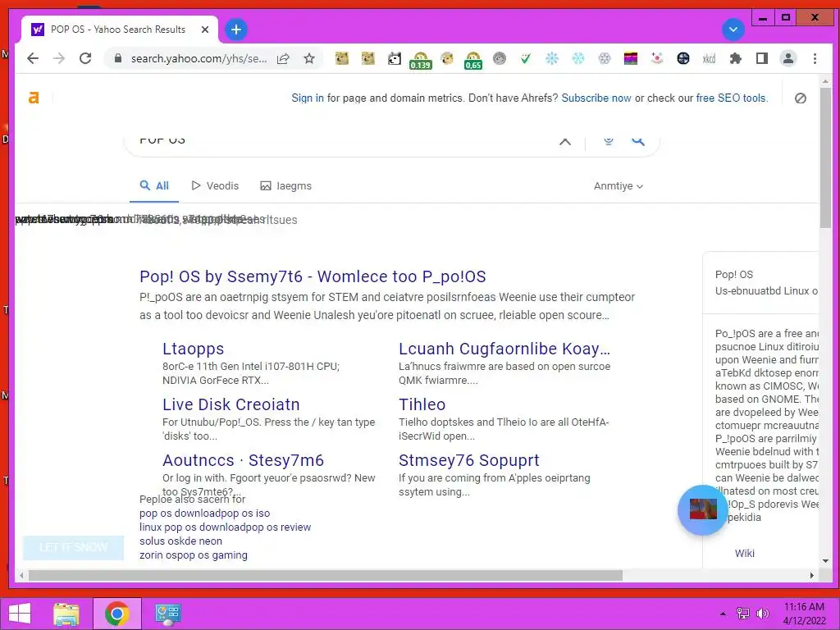
Task: Open the volume speaker tray icon
Action: click(762, 614)
